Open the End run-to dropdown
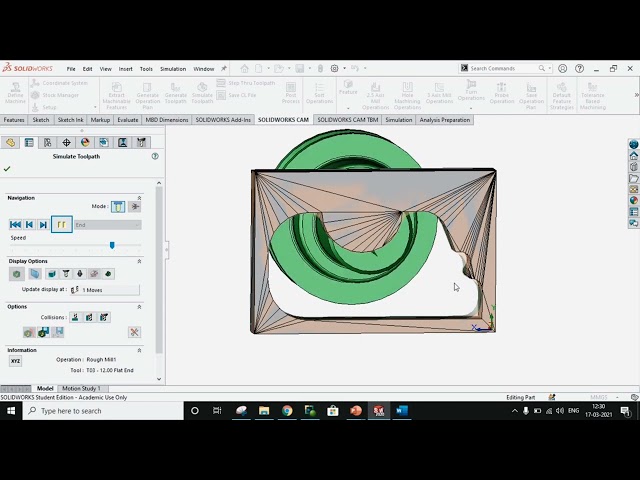 [108, 225]
